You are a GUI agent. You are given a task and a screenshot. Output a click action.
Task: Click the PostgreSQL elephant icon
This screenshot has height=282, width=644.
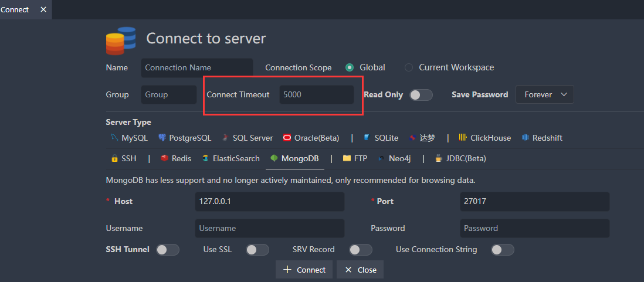click(x=162, y=138)
